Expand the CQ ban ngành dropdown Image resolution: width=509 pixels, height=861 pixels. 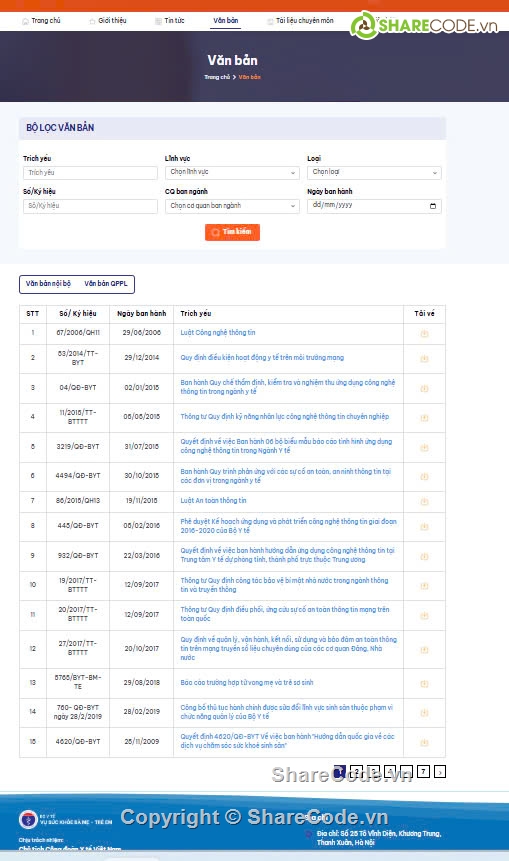tap(232, 206)
